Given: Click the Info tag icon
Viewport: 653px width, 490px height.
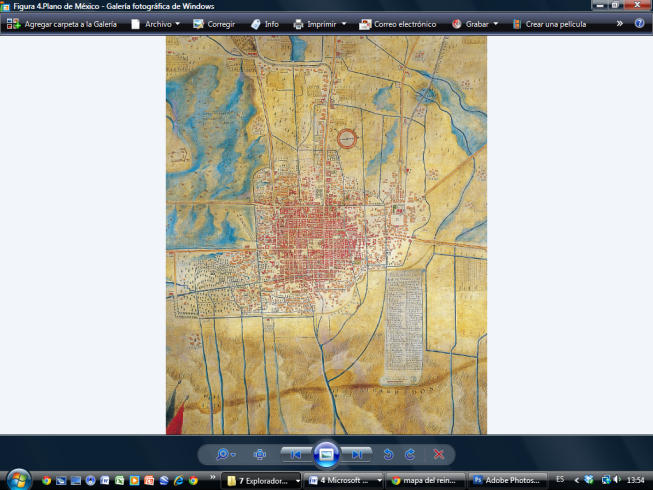Looking at the screenshot, I should point(255,24).
